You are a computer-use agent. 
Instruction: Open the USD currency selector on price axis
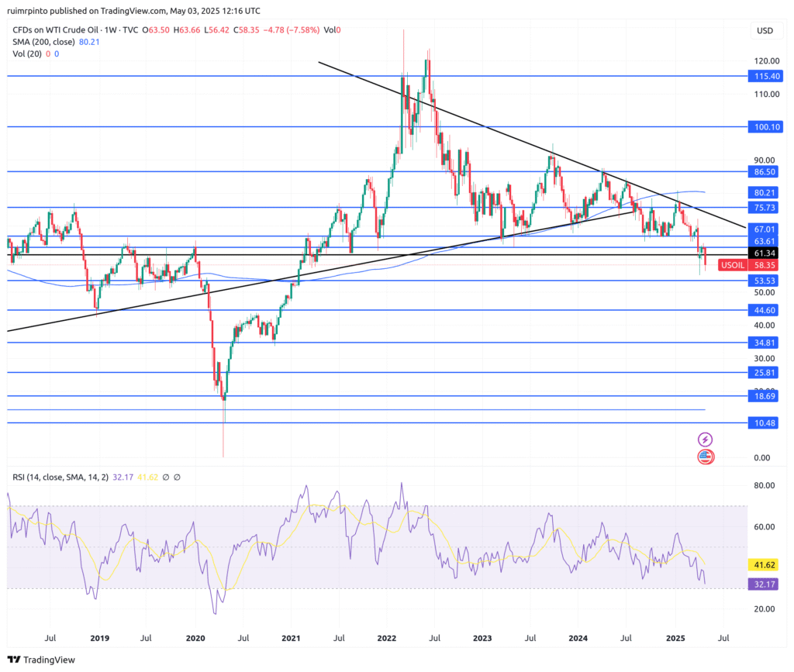(765, 31)
